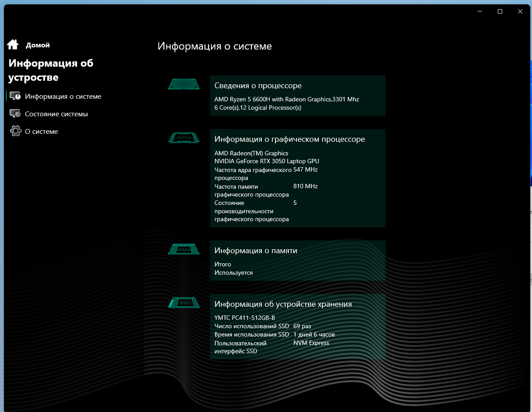Select NVIDIA GeForce RTX 3050 Laptop GPU

pos(267,161)
